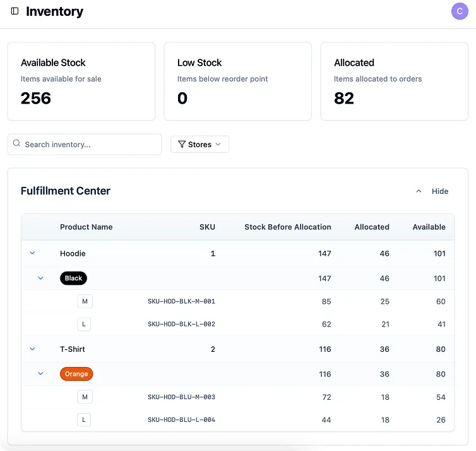Click the Available Stock card

click(x=81, y=81)
